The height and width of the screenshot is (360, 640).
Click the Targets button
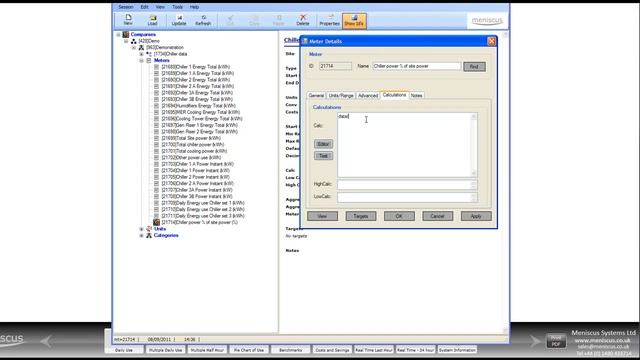pos(361,216)
